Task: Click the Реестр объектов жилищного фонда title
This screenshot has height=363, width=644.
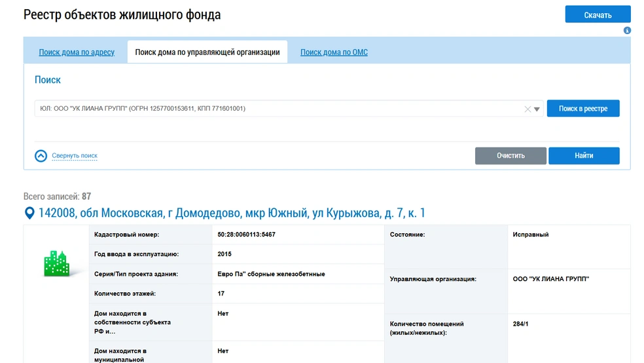Action: point(122,14)
